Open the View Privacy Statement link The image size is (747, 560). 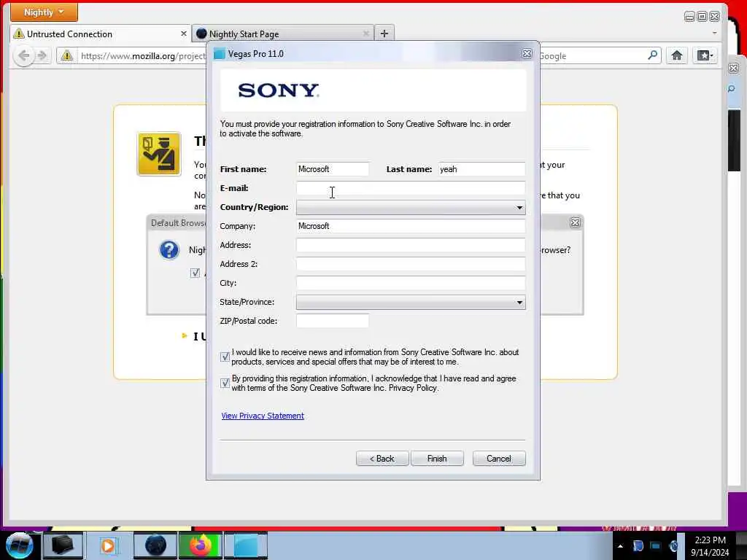click(x=263, y=416)
